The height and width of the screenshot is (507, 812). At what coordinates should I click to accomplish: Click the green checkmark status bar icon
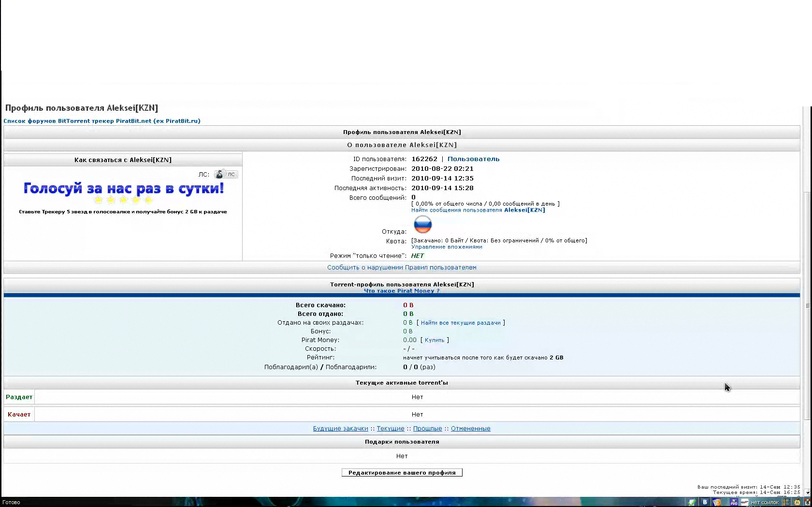(x=692, y=502)
